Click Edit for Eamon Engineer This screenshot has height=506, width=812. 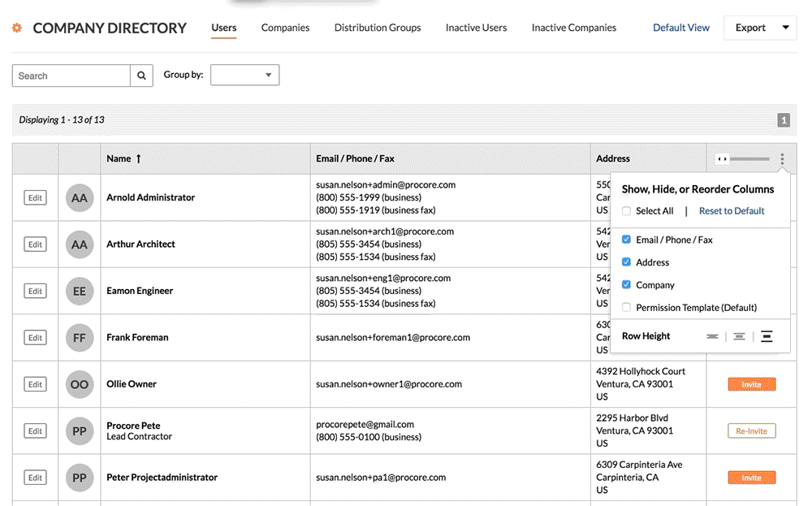tap(35, 291)
